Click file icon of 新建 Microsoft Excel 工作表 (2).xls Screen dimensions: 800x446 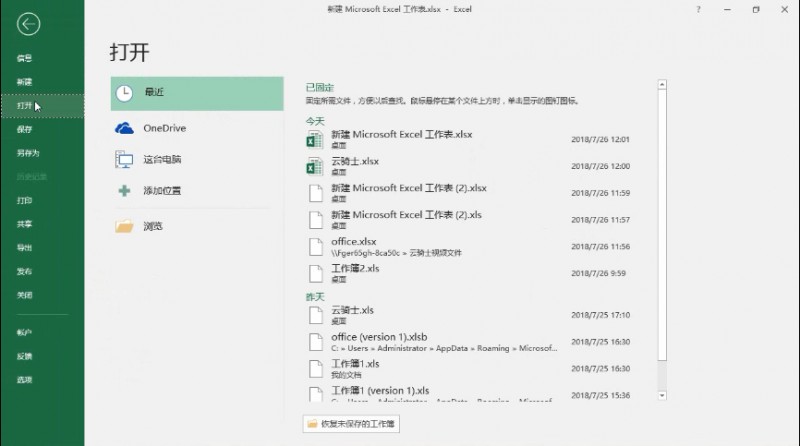coord(316,220)
